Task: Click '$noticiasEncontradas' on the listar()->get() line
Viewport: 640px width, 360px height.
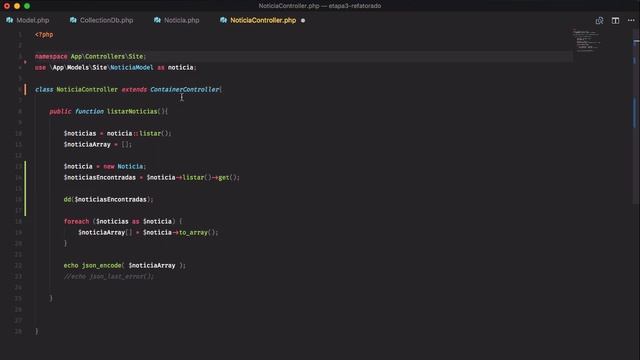Action: pos(100,178)
